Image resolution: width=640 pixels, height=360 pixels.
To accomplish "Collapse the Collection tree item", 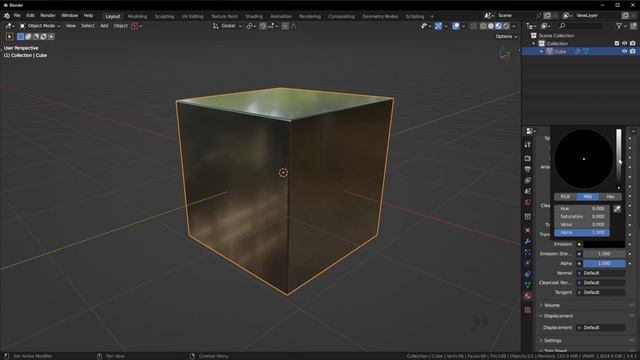I will (533, 43).
